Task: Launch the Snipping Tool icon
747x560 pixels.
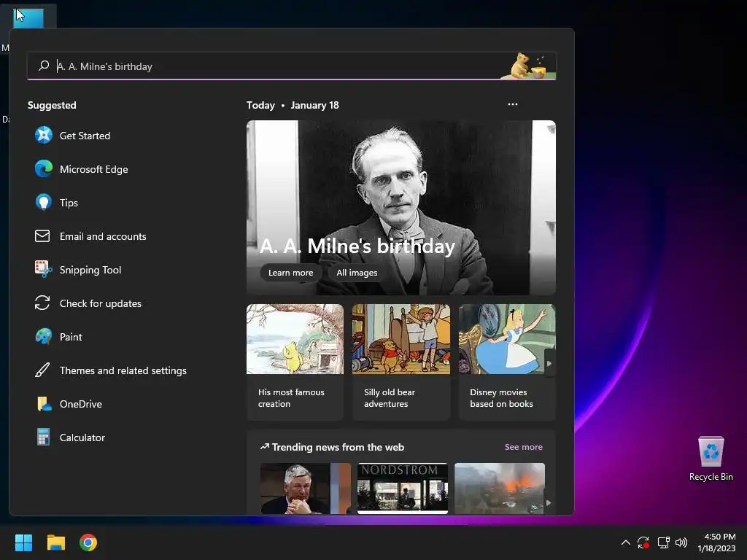Action: pos(43,270)
